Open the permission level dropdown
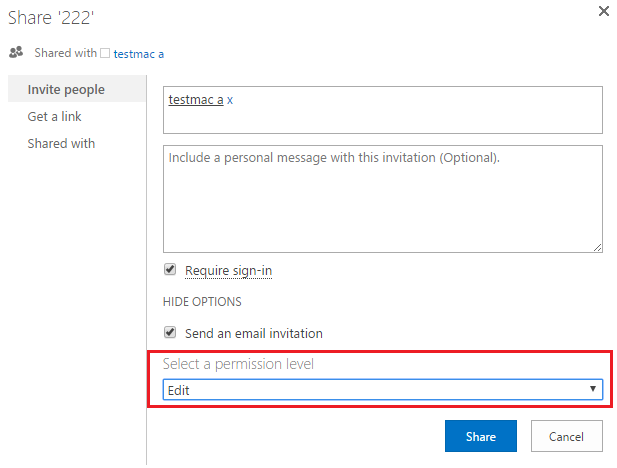Viewport: 617px width, 468px height. (383, 390)
